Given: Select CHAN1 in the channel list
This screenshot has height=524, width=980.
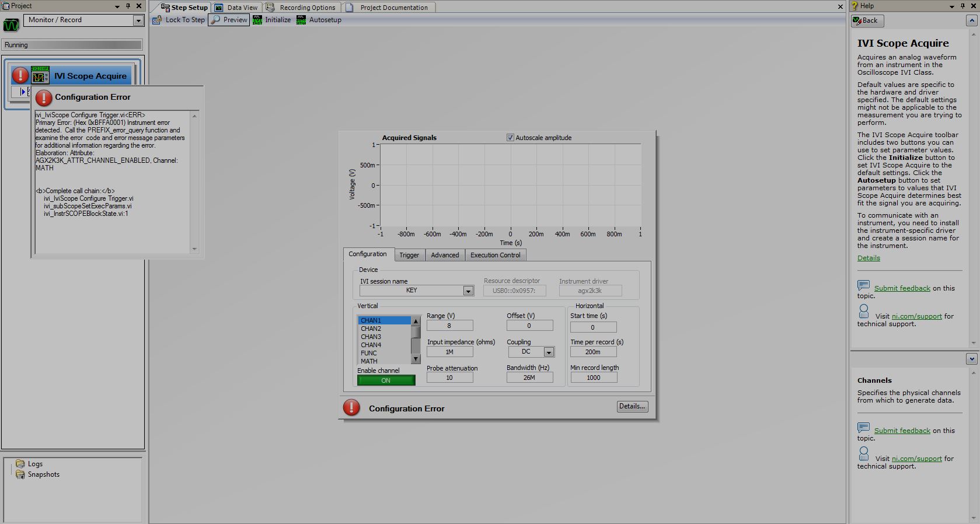Looking at the screenshot, I should [384, 320].
